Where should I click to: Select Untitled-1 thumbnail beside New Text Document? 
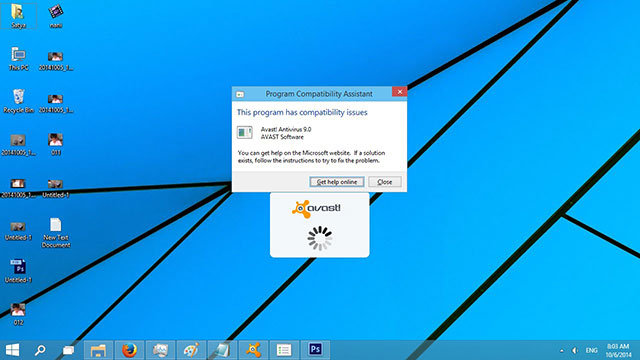click(18, 231)
